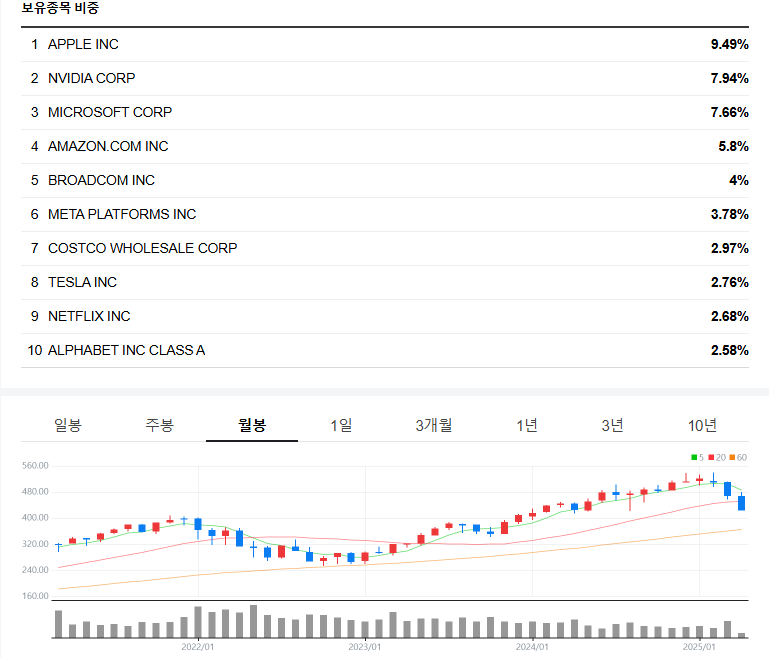Click the 160.00 price axis label
769x658 pixels.
35,596
